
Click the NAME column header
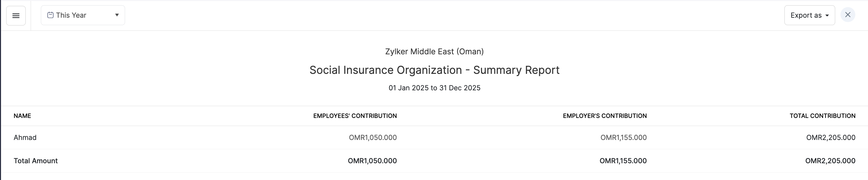22,116
